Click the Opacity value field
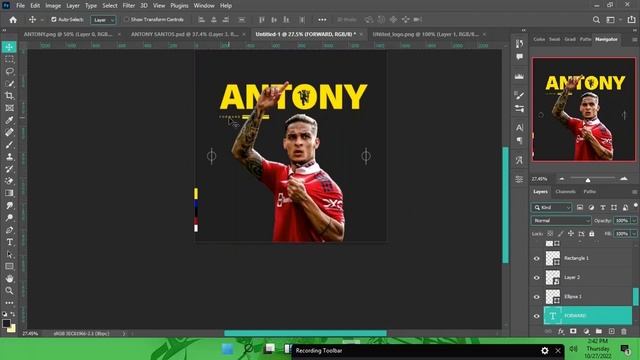The height and width of the screenshot is (360, 640). click(x=622, y=221)
